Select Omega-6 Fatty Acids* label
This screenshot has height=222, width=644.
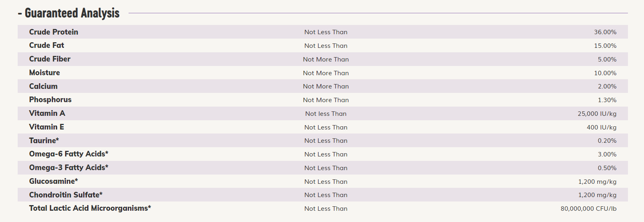69,154
